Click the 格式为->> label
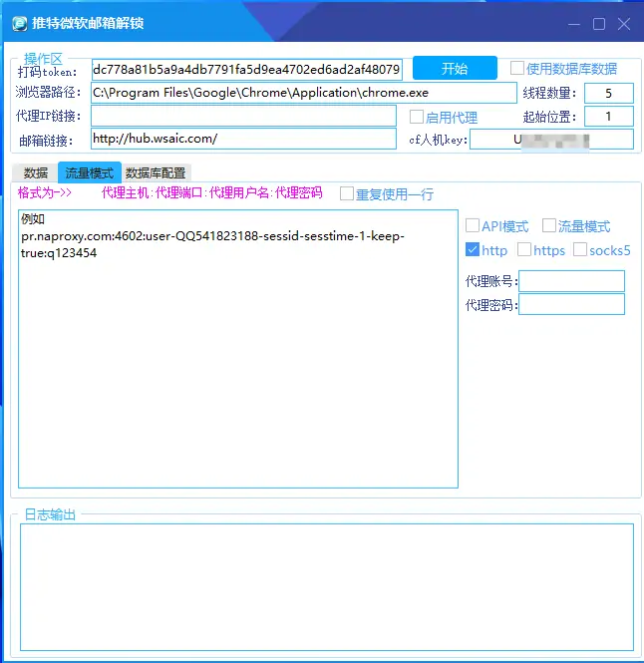This screenshot has height=663, width=644. 45,192
